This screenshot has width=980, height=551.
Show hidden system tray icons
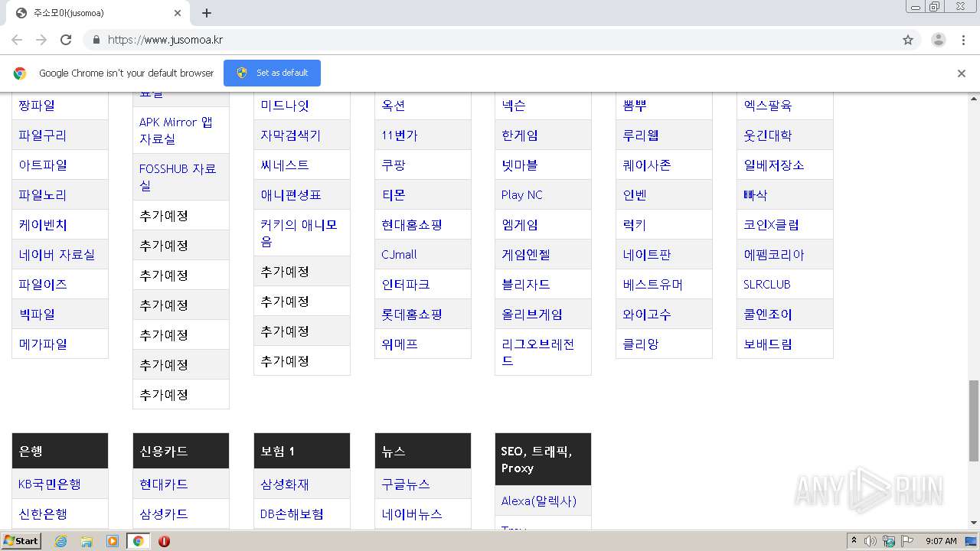(x=854, y=541)
